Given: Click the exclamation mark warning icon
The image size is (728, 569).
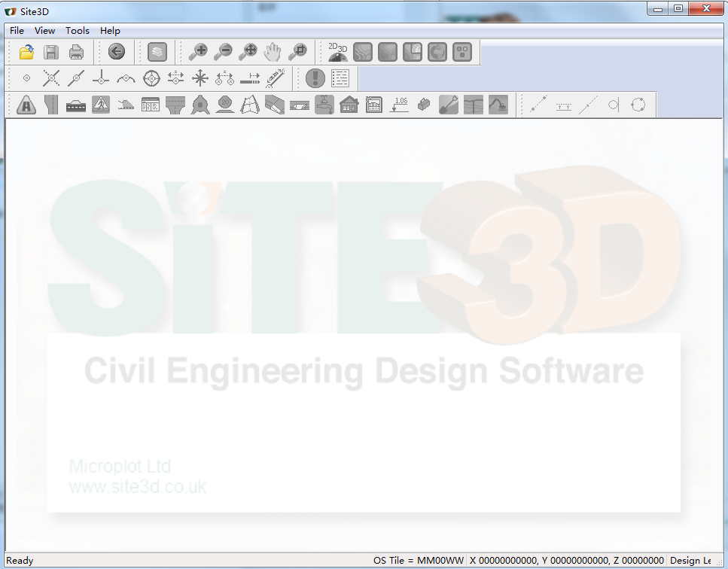Looking at the screenshot, I should 315,78.
